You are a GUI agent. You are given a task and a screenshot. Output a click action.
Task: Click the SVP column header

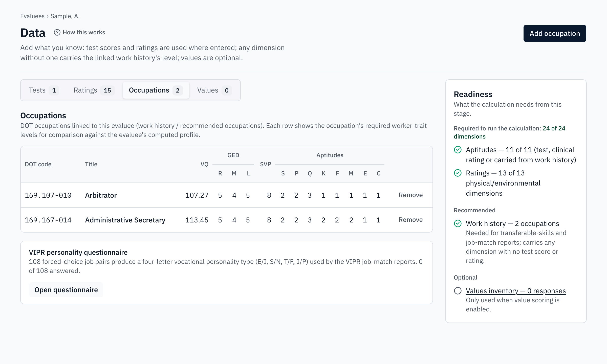tap(266, 164)
